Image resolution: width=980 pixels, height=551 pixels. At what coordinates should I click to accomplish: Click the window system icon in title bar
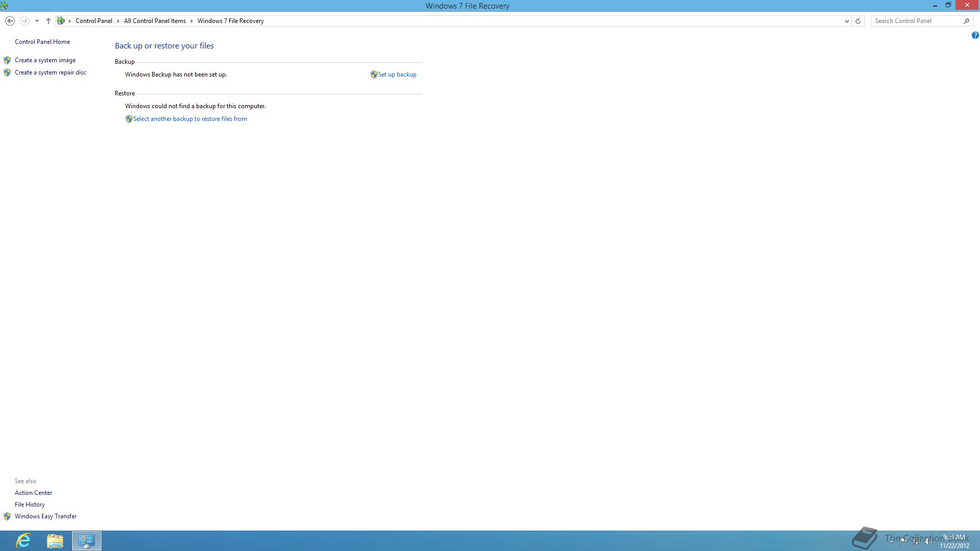(x=4, y=6)
